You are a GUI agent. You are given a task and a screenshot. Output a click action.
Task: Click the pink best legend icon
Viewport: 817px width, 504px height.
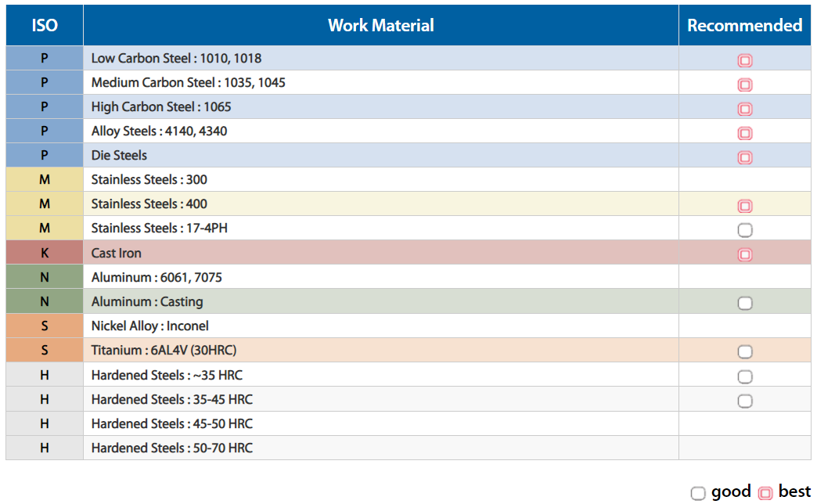(x=765, y=493)
